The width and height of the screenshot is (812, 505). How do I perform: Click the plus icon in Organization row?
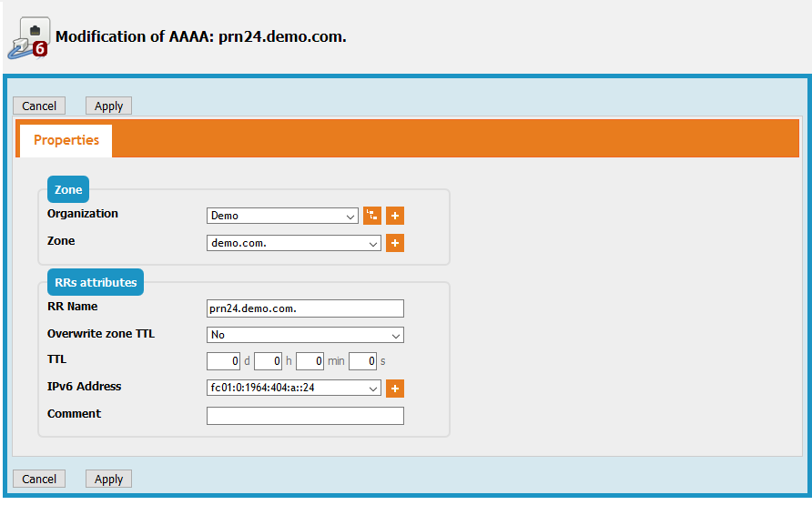[x=394, y=216]
